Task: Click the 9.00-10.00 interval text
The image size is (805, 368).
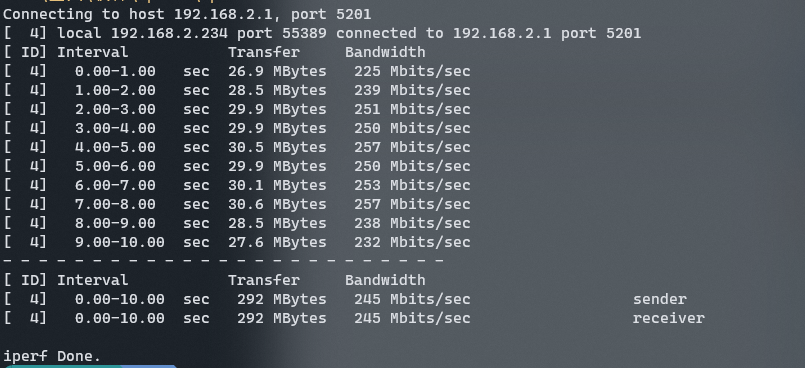Action: click(120, 242)
